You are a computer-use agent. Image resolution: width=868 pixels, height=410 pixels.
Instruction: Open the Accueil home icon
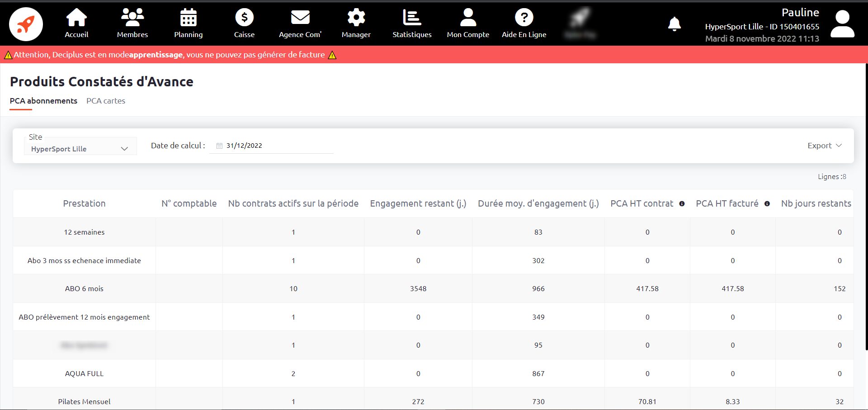point(76,18)
